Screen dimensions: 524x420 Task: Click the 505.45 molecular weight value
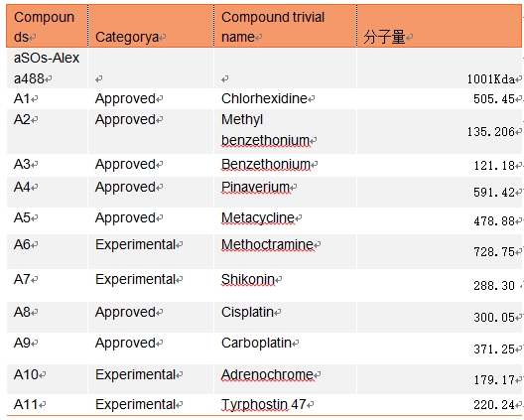point(494,99)
